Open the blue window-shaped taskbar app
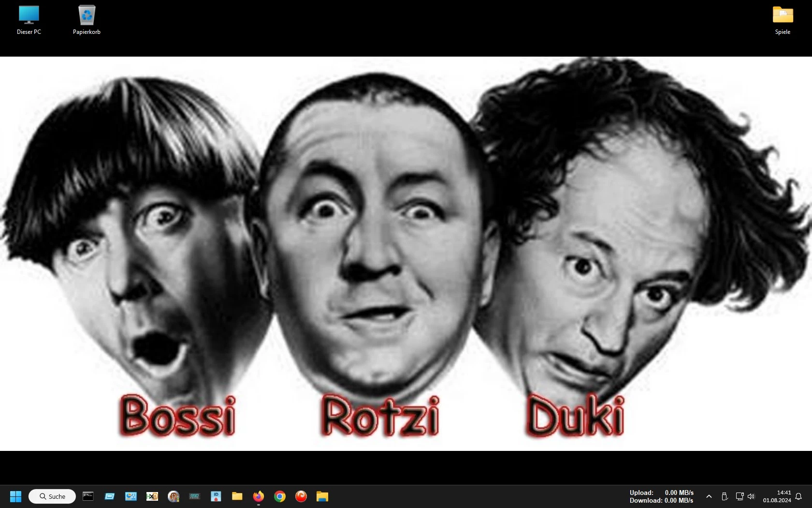 110,496
